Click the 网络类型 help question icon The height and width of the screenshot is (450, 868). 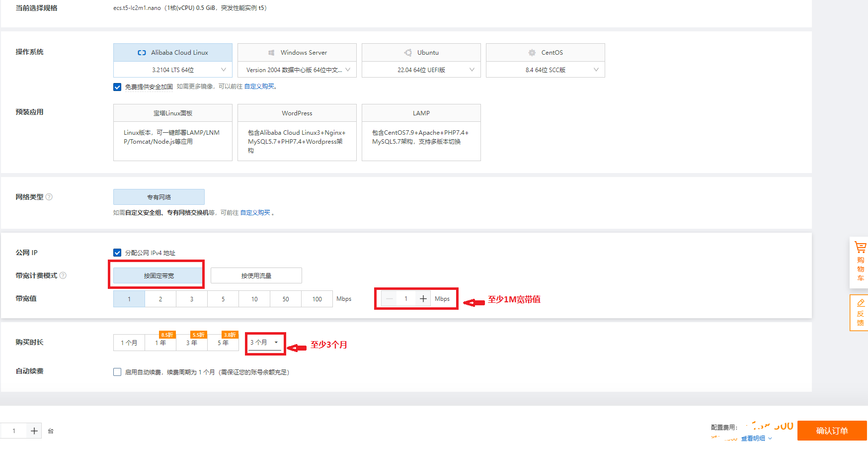coord(49,197)
